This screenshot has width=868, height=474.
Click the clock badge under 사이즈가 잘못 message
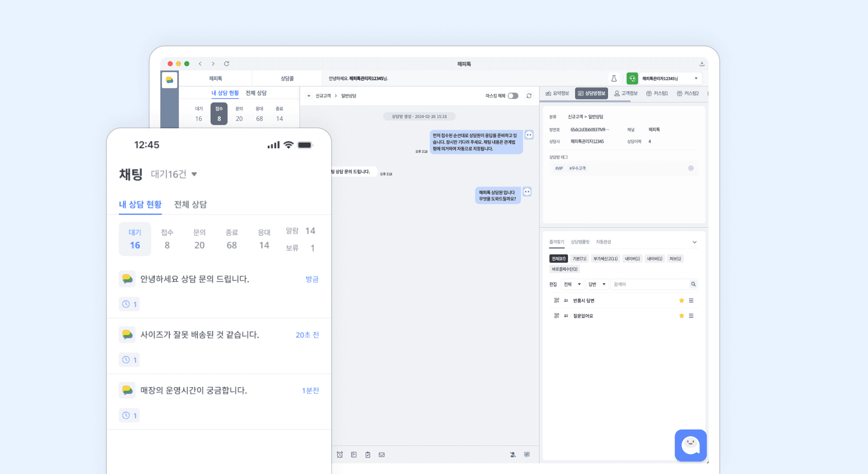point(129,360)
